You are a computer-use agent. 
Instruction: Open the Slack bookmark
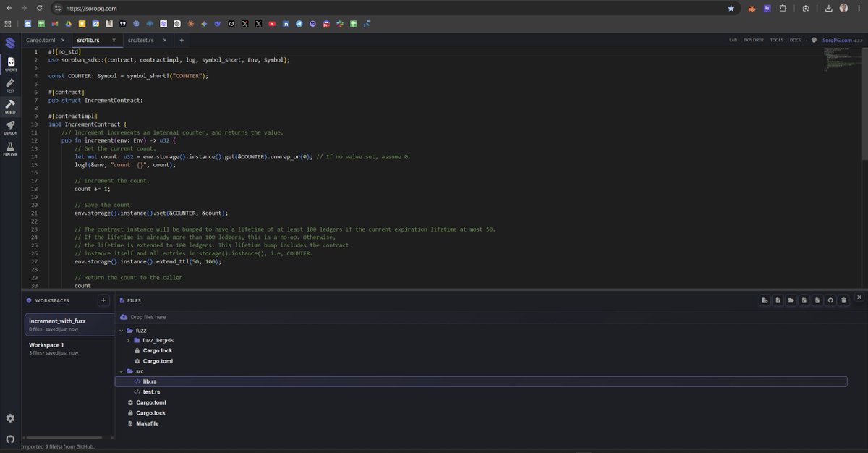coord(340,24)
